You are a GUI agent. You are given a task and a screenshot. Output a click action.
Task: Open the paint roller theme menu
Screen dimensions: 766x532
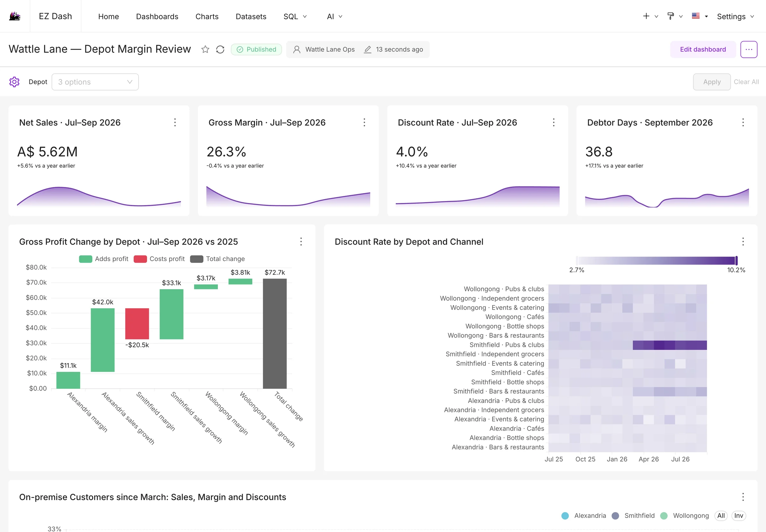671,16
